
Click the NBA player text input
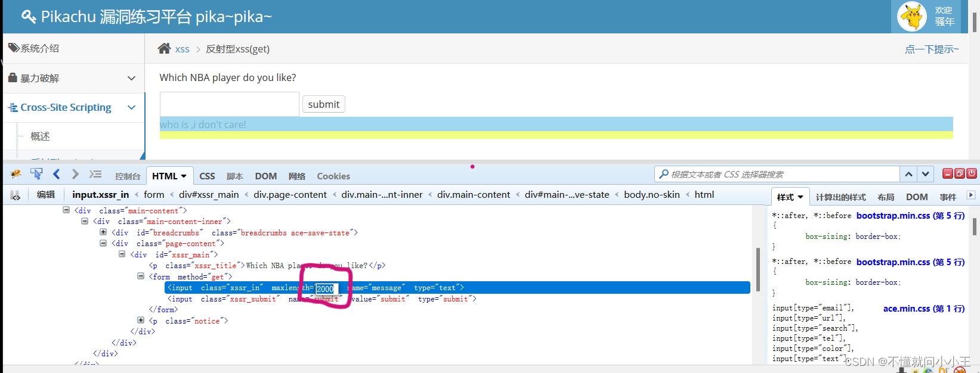230,104
